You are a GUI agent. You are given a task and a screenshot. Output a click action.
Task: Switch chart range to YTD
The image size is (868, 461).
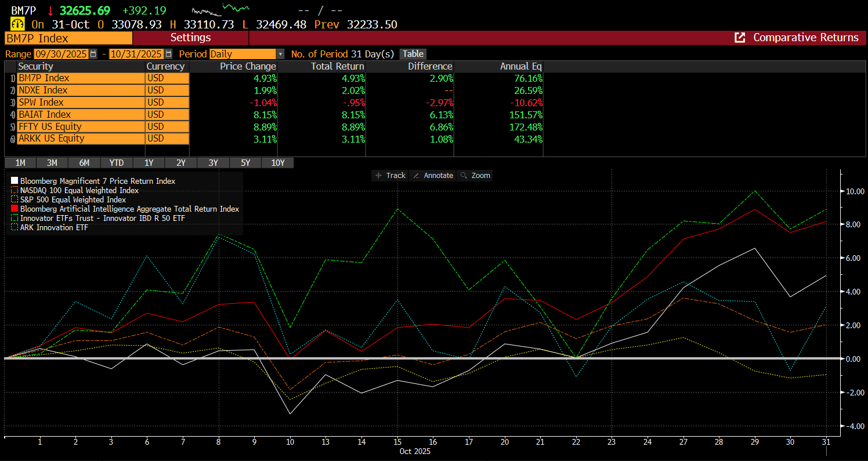click(x=117, y=163)
